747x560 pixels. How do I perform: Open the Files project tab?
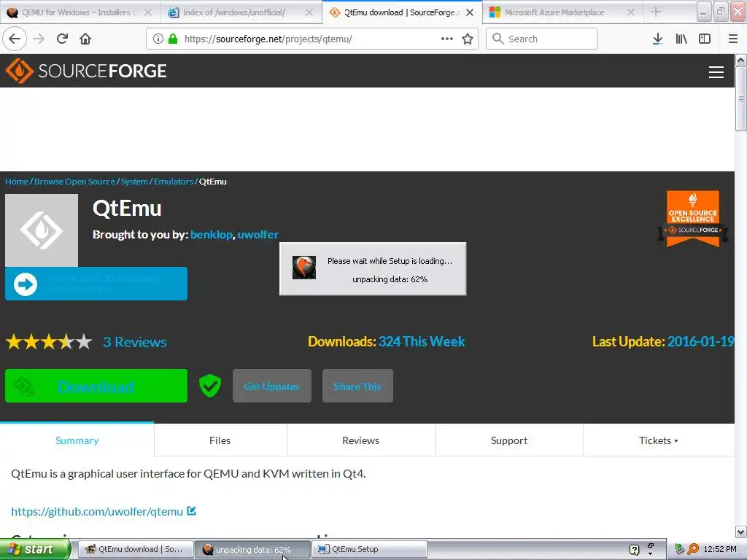pos(220,440)
